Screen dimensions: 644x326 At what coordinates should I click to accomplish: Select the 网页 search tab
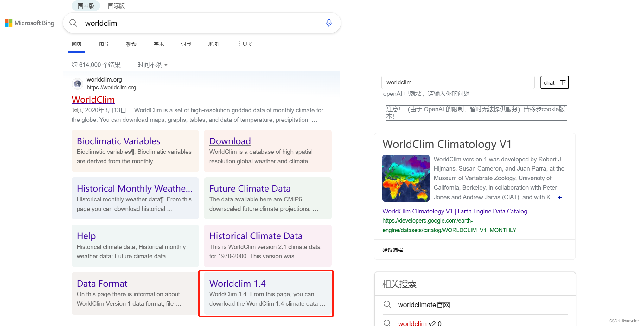coord(77,44)
